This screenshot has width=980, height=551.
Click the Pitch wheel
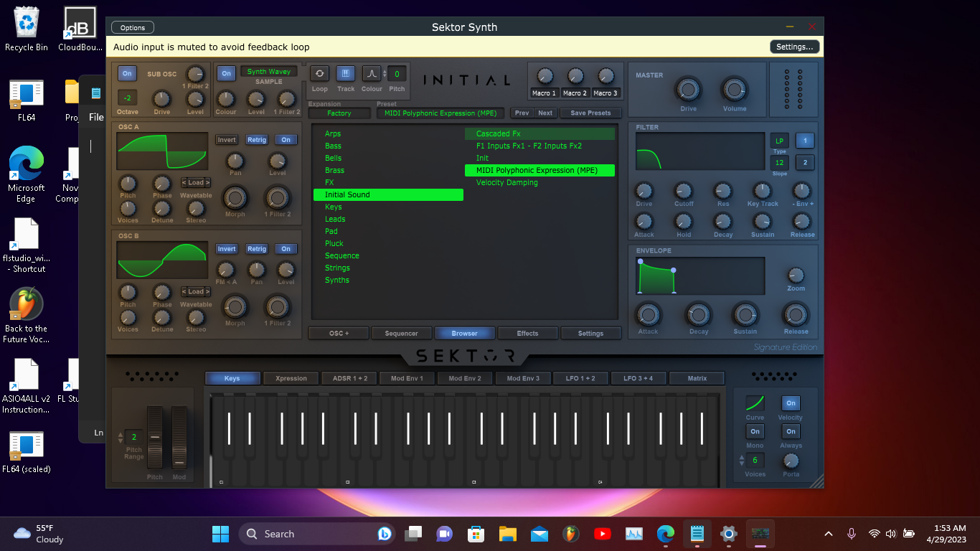[155, 438]
